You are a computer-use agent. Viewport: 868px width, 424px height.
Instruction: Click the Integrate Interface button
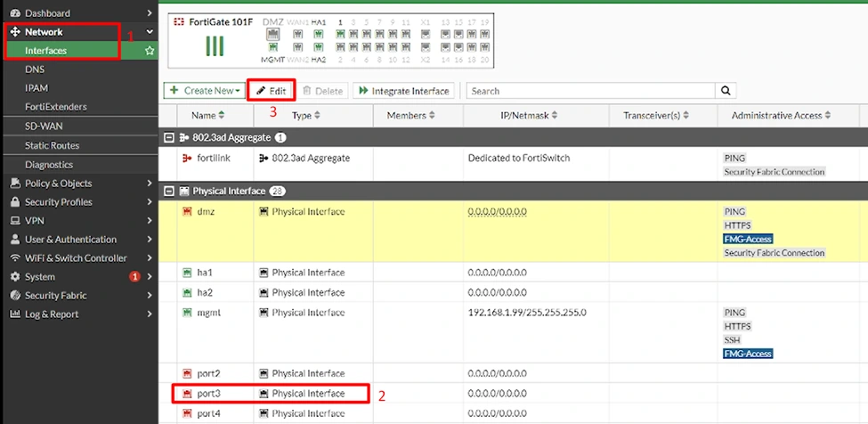tap(403, 91)
